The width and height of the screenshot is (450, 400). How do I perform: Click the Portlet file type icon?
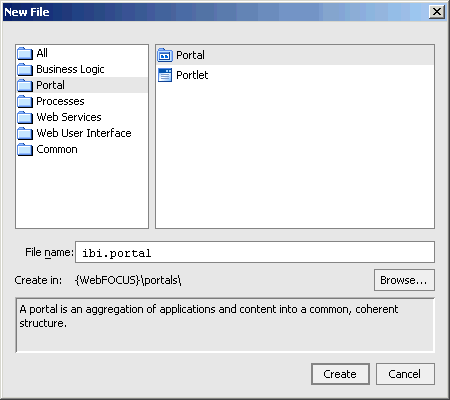pos(165,75)
